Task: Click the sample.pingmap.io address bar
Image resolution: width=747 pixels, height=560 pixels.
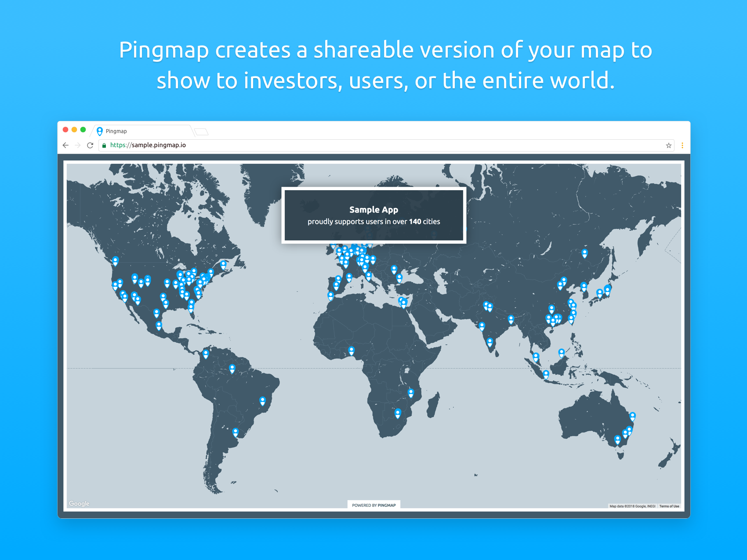Action: coord(386,145)
